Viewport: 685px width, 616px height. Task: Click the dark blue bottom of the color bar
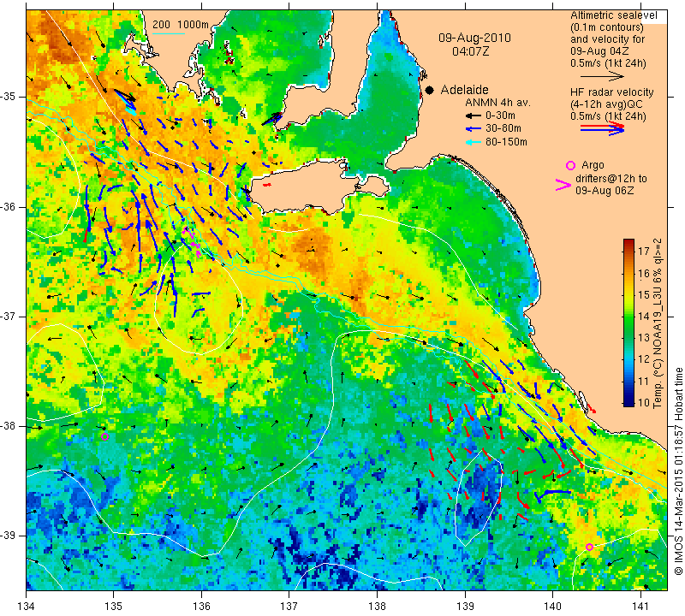[628, 403]
